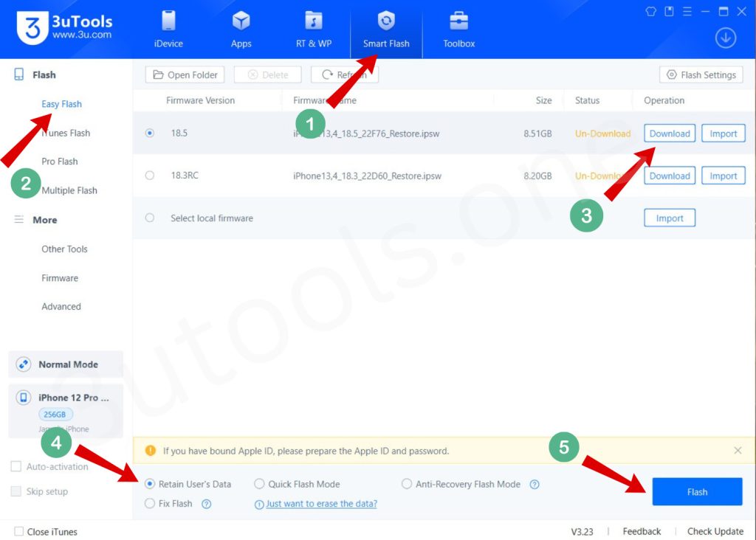Screen dimensions: 756x540
Task: Open Feedback link
Action: [x=642, y=531]
